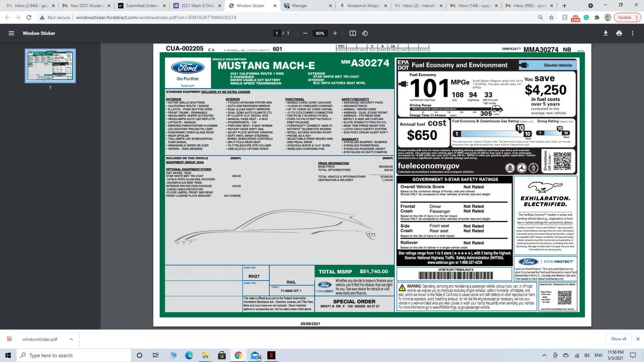Open the Windows Start menu
This screenshot has width=644, height=362.
pos(8,355)
